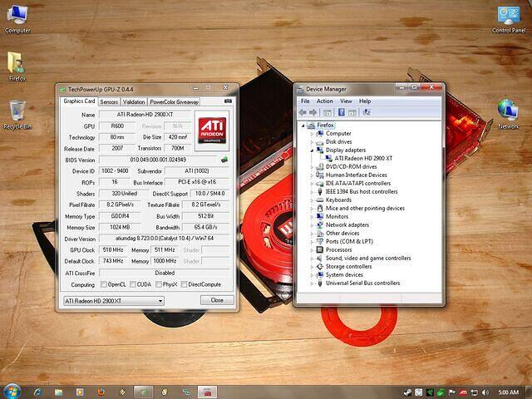Select the Recycle Bin desktop icon

click(x=17, y=115)
